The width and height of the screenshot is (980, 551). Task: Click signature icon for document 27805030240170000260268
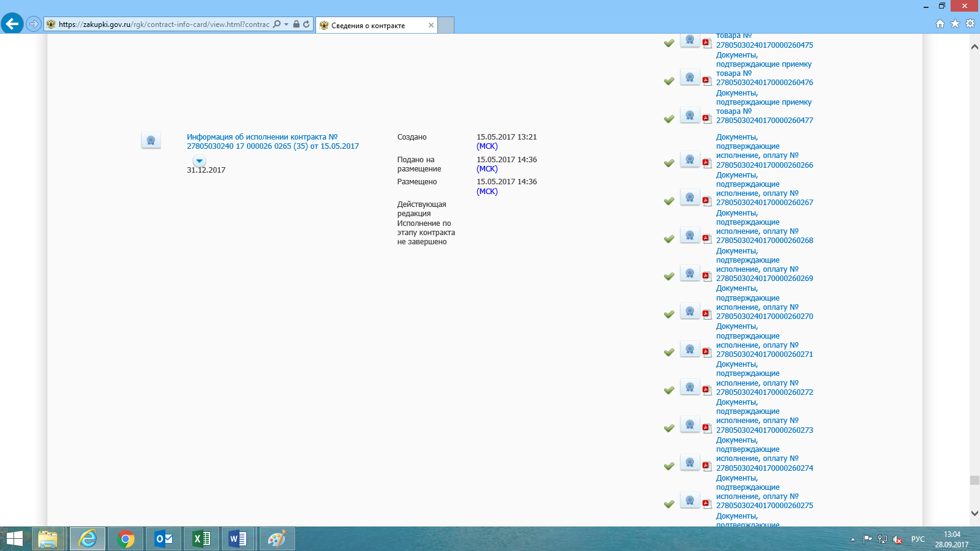690,236
